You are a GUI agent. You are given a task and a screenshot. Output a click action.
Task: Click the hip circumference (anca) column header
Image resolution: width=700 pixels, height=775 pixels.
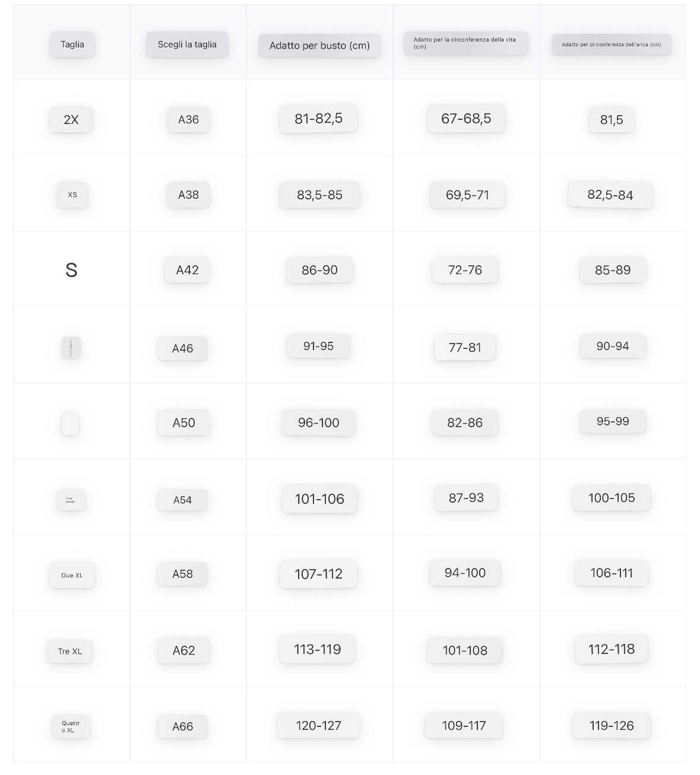[x=612, y=45]
